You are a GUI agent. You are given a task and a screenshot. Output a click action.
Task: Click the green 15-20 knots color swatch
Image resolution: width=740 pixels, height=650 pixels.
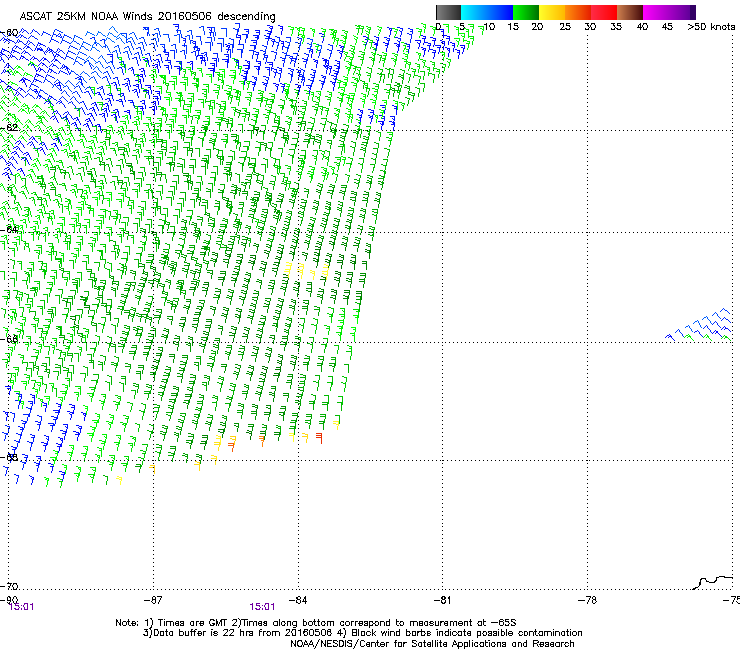pyautogui.click(x=526, y=12)
